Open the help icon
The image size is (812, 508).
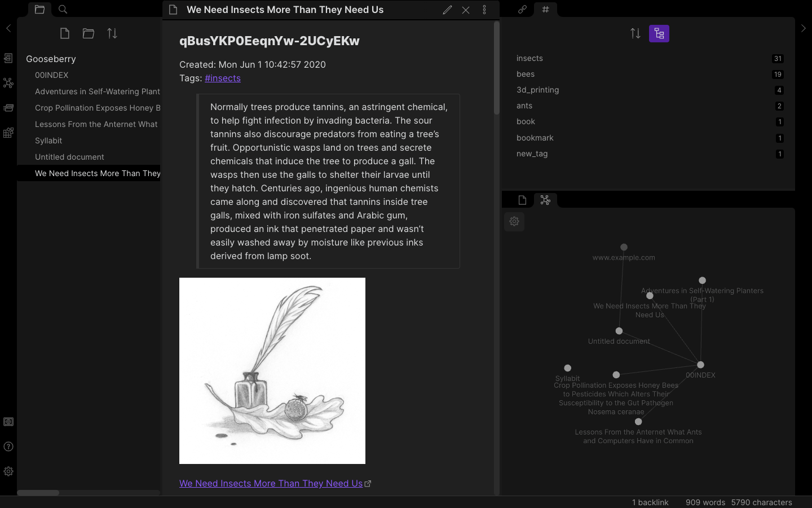(x=8, y=446)
